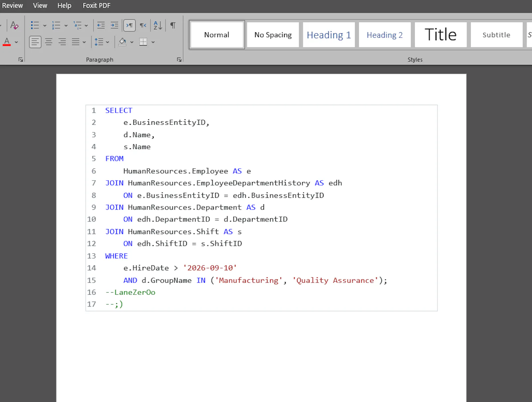This screenshot has height=402, width=532.
Task: Click HumanResources.Shift on line 11
Action: click(x=173, y=232)
